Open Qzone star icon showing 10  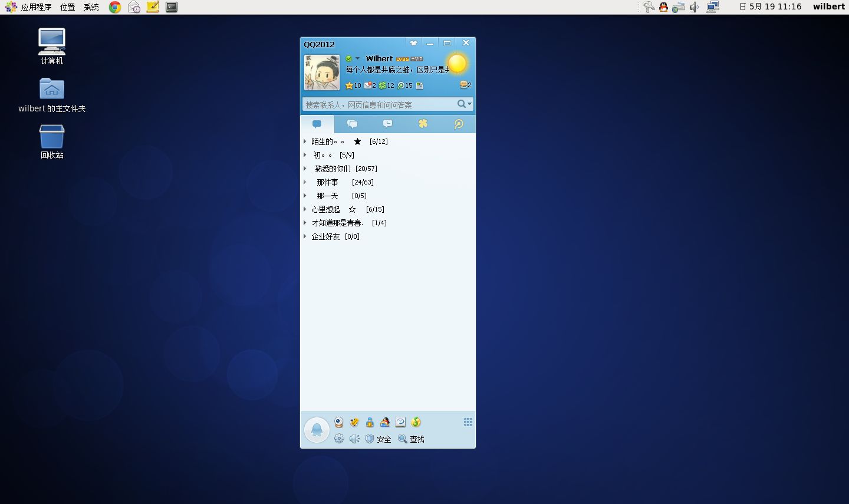pos(353,85)
